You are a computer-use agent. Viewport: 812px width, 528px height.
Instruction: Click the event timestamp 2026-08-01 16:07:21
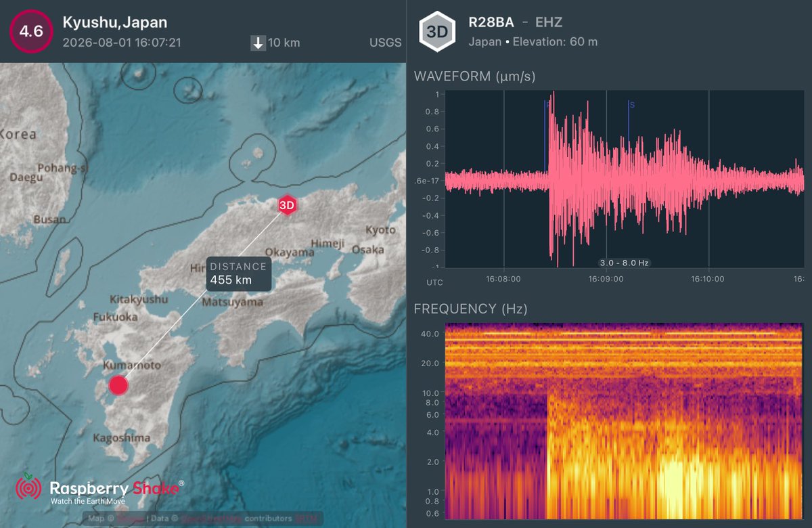point(122,43)
